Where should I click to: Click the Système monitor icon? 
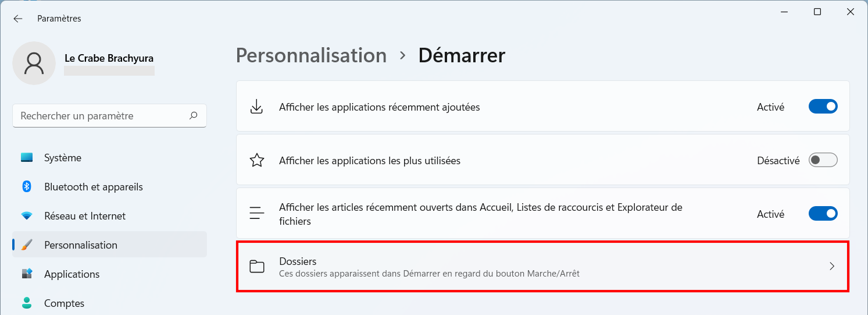point(27,158)
